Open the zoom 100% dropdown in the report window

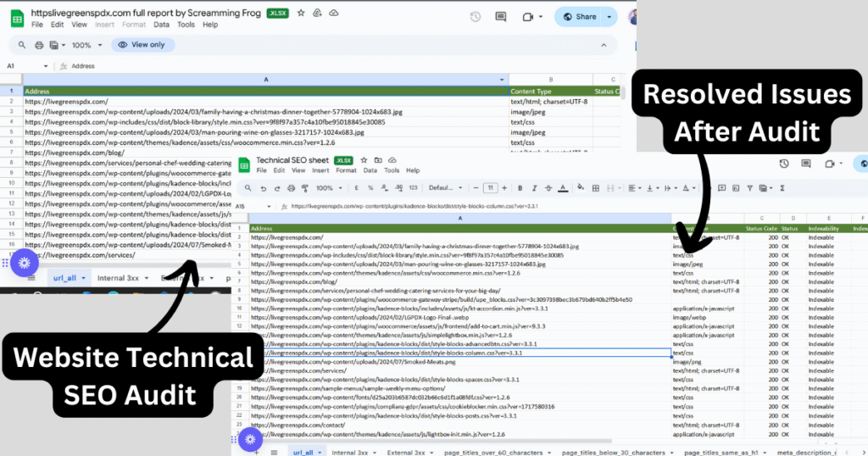[x=87, y=45]
